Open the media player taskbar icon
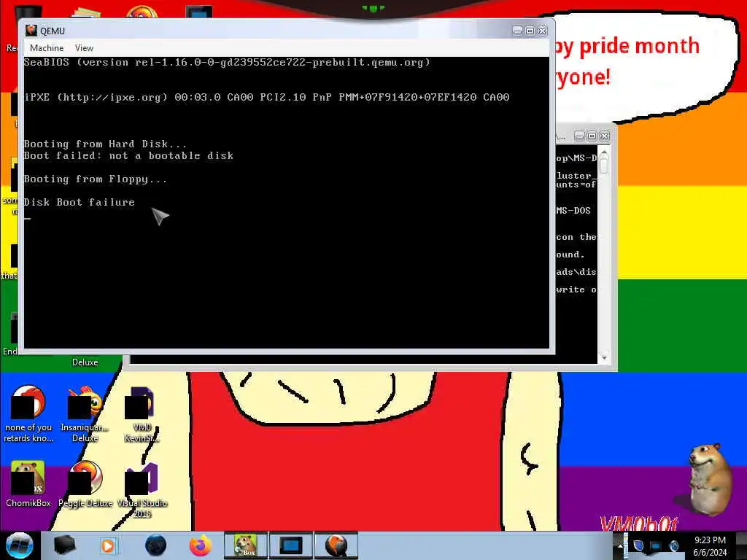 108,545
